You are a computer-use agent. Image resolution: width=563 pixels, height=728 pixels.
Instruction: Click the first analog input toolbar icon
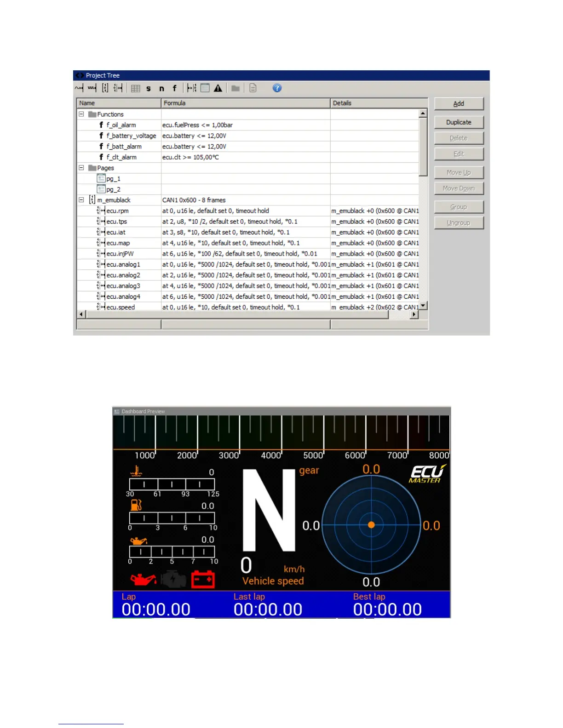click(79, 88)
